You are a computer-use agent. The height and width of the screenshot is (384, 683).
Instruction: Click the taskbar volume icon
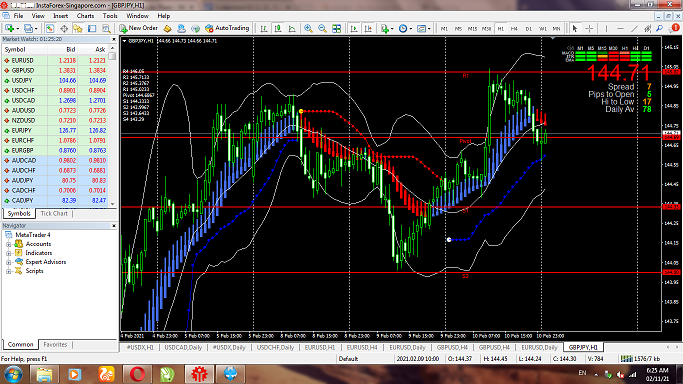[621, 374]
